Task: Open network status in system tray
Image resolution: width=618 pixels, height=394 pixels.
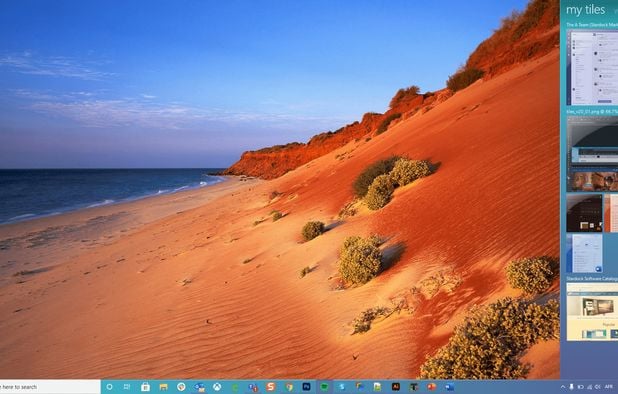Action: 590,387
